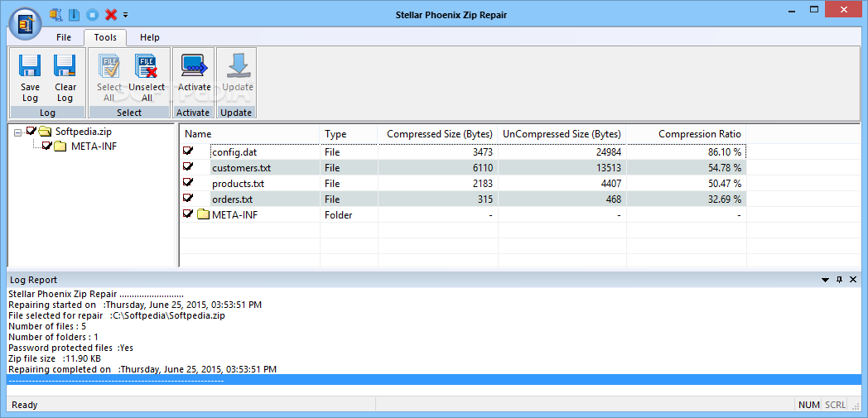Click the red X icon in quick access toolbar

(x=111, y=14)
